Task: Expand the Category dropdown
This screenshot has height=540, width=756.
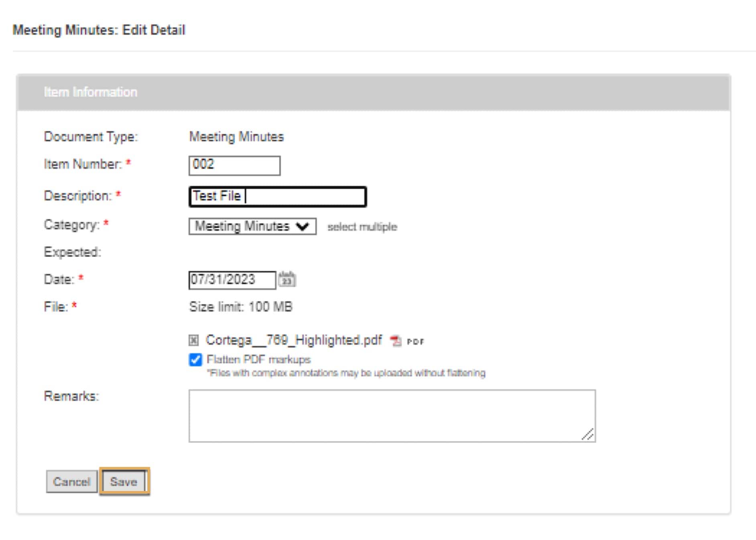Action: point(252,227)
